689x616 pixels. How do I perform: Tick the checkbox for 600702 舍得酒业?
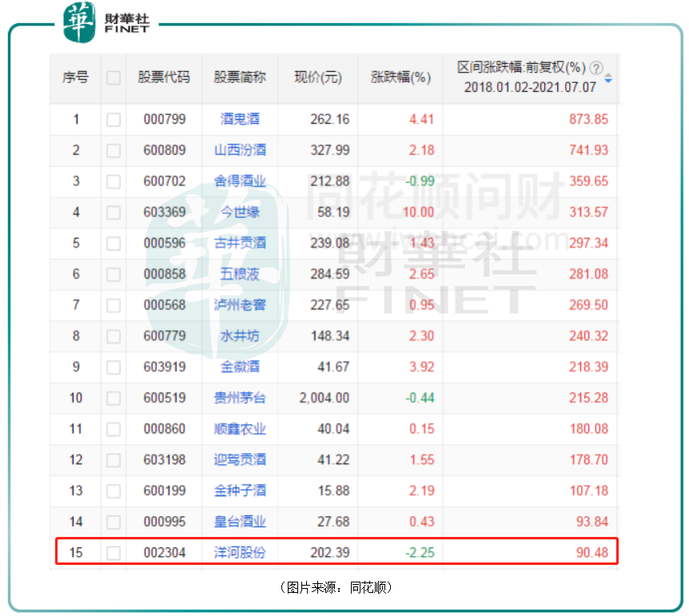click(114, 181)
